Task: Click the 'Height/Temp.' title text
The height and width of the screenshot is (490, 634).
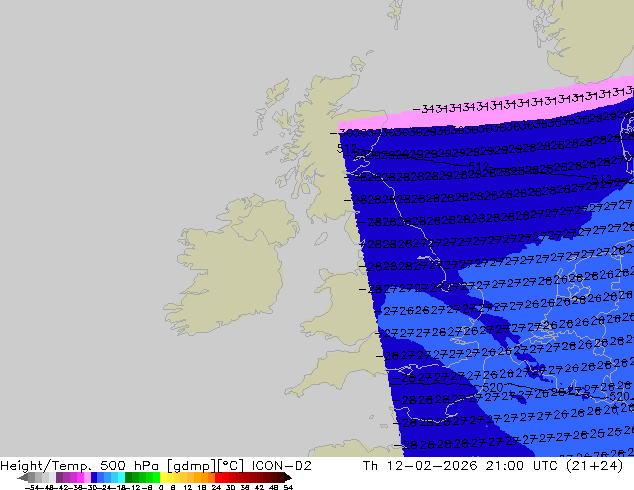Action: [46, 466]
